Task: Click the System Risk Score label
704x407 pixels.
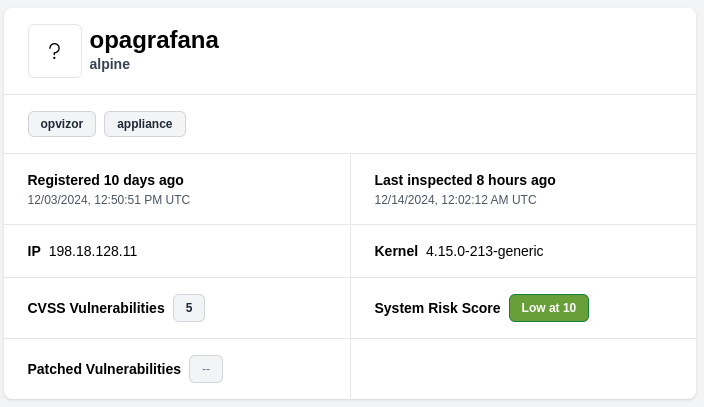Action: pyautogui.click(x=437, y=308)
